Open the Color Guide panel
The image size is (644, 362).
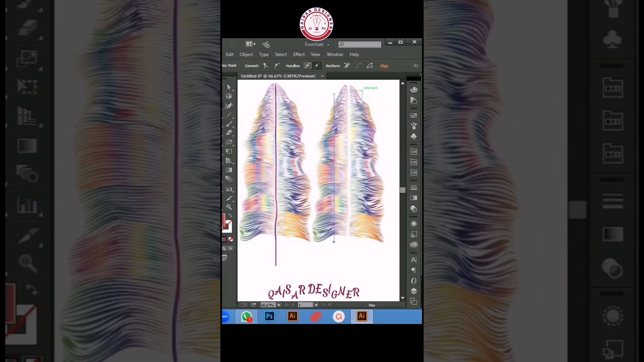coord(414,100)
